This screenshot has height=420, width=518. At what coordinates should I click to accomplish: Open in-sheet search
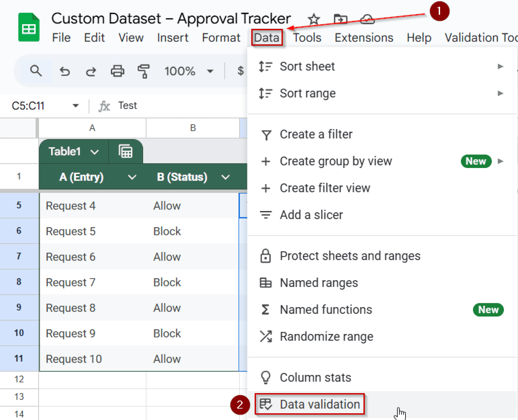(36, 71)
